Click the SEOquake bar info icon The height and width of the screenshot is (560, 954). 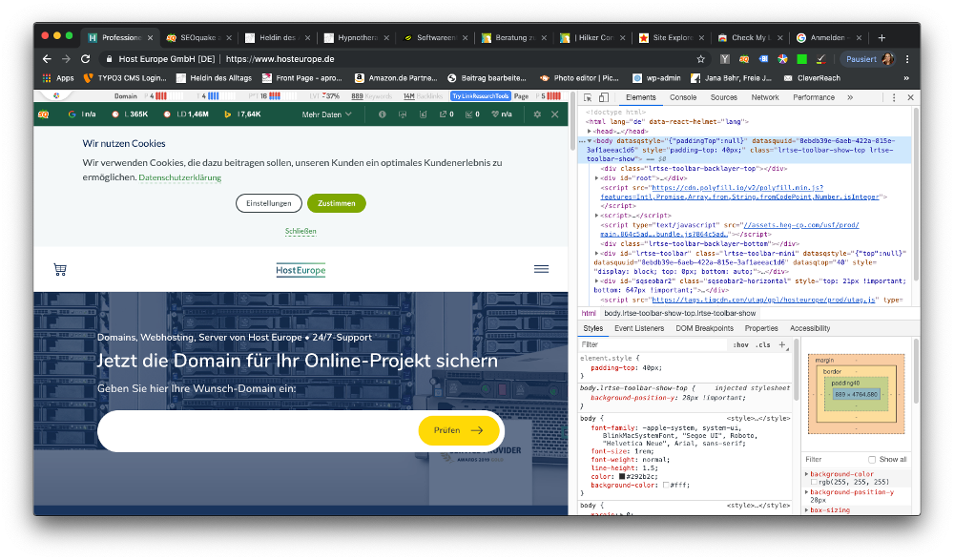383,114
